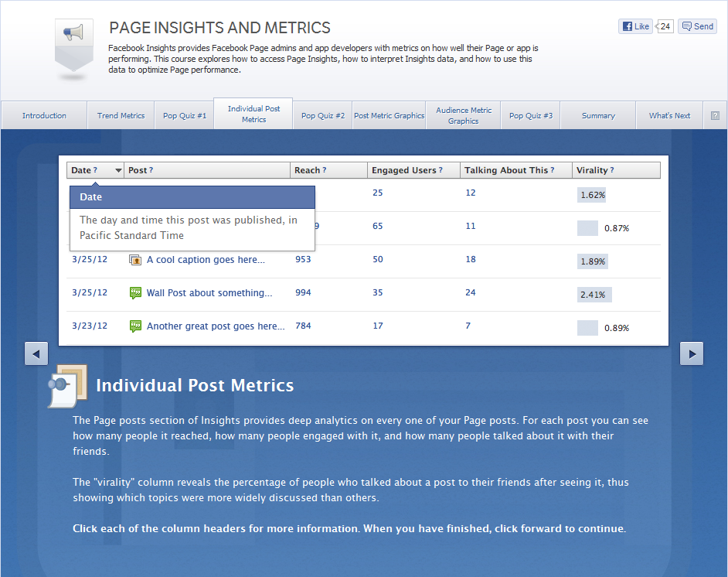The width and height of the screenshot is (728, 577).
Task: Click the Post help question mark
Action: pos(151,170)
